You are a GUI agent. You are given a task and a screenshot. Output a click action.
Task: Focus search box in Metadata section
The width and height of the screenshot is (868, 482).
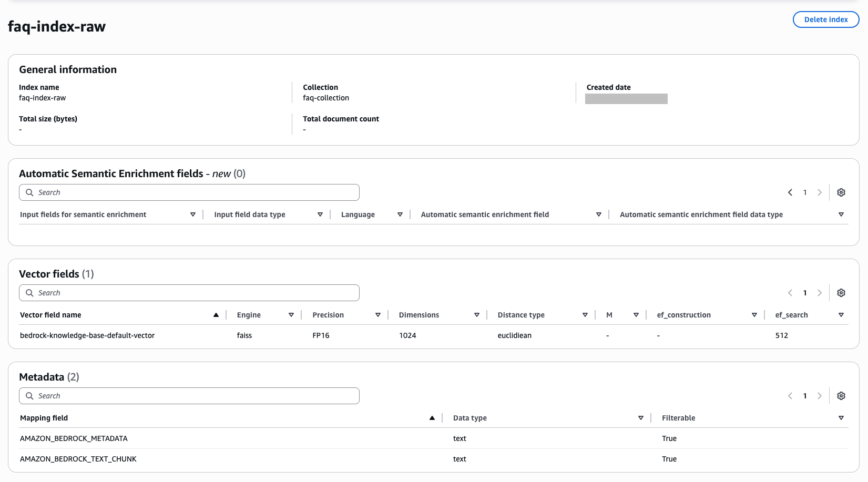[x=189, y=396]
